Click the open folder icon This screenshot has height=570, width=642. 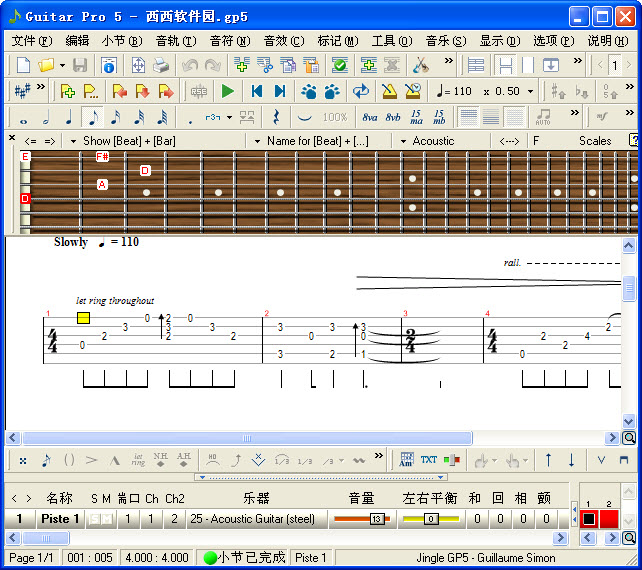(46, 65)
